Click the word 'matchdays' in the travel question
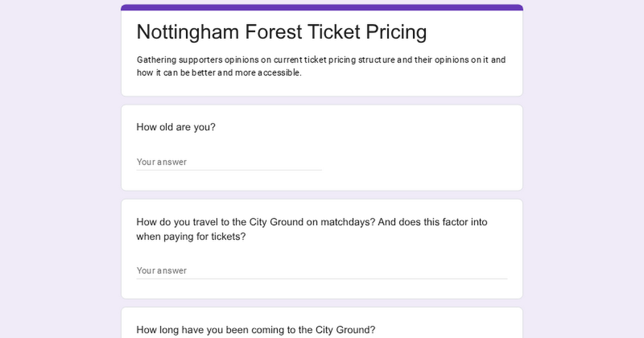 coord(348,222)
